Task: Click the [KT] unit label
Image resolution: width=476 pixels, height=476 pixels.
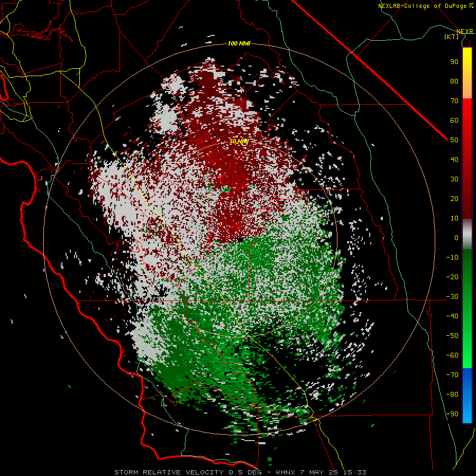Action: point(452,36)
